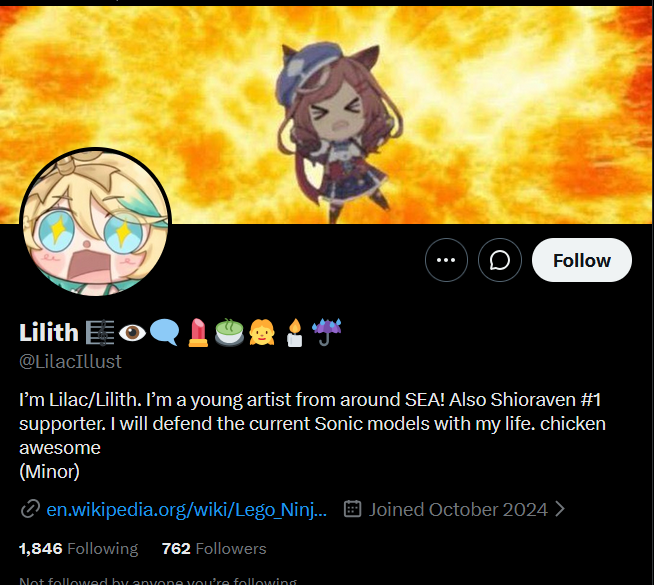The width and height of the screenshot is (654, 585).
Task: Click the @LilacIllust handle text
Action: [x=70, y=362]
